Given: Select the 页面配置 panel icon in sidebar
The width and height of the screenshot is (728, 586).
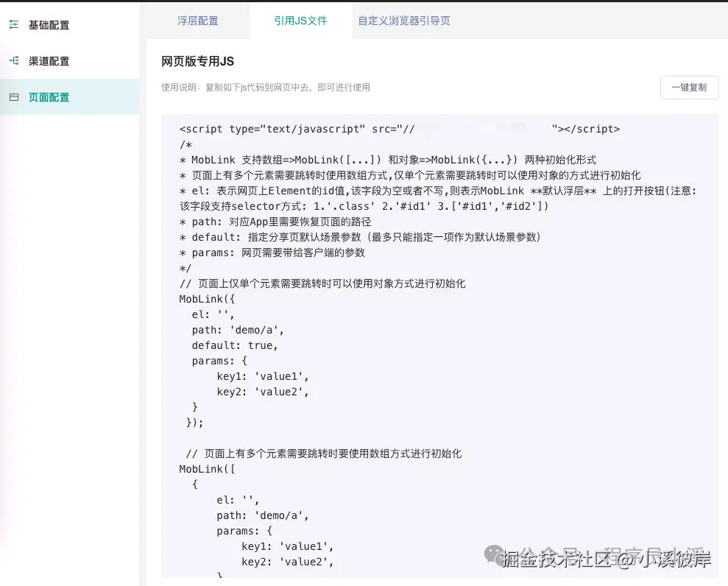Looking at the screenshot, I should [x=13, y=96].
